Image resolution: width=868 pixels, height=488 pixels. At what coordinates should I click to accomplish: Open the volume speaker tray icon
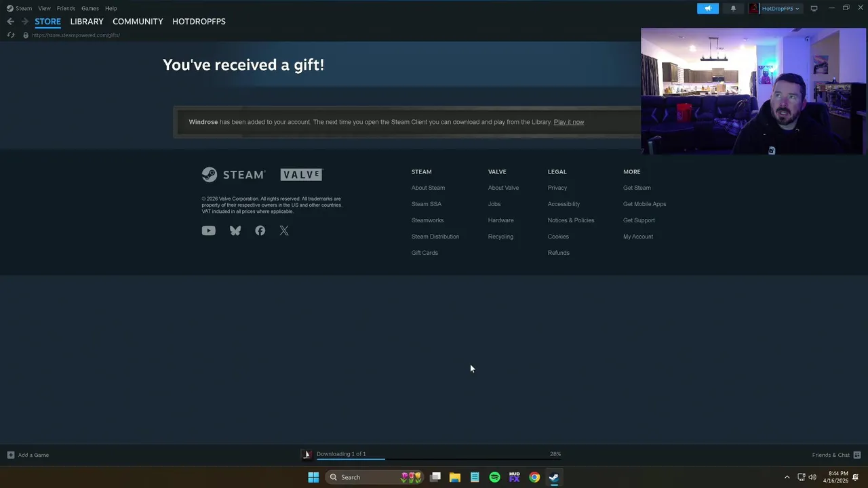click(x=812, y=477)
